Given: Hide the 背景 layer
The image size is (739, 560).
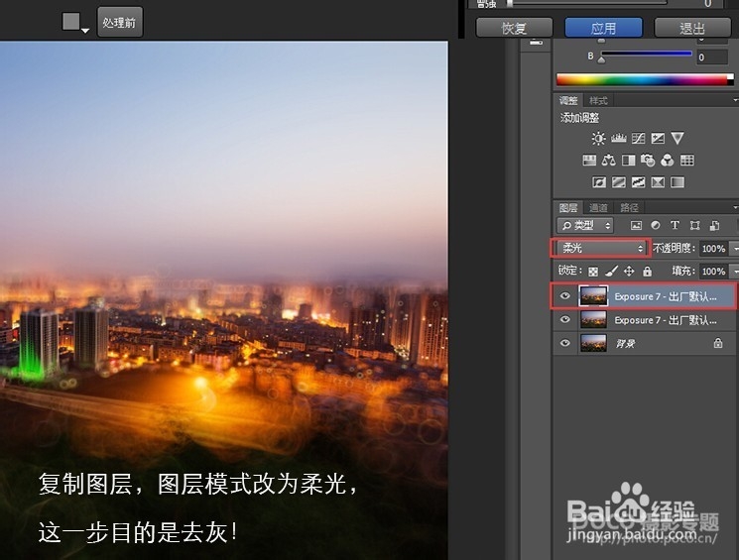Looking at the screenshot, I should click(x=565, y=343).
